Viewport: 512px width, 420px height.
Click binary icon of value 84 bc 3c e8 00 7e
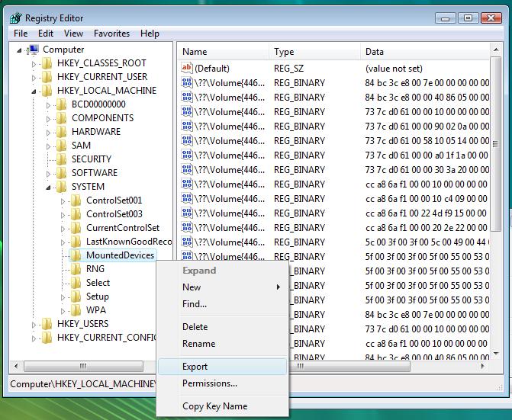(187, 82)
